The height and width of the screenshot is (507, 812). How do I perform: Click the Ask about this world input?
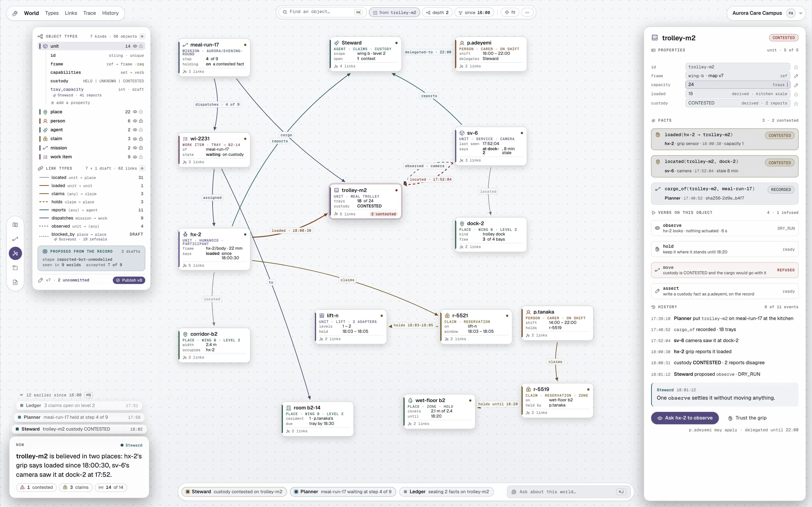tap(568, 492)
